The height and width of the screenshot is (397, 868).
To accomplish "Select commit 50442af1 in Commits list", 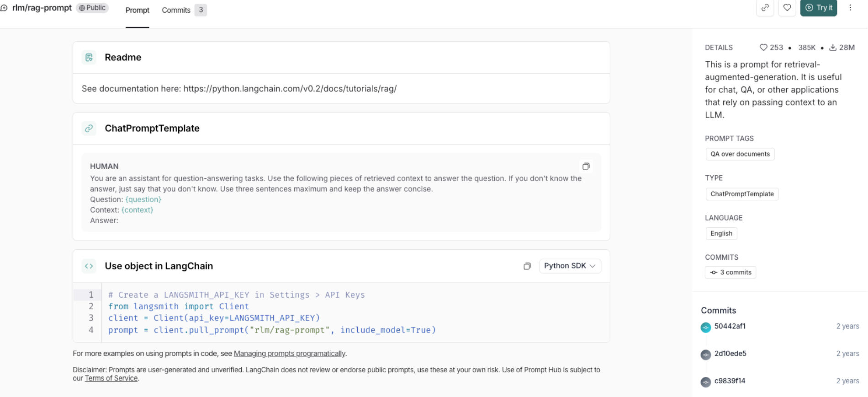I will point(730,327).
